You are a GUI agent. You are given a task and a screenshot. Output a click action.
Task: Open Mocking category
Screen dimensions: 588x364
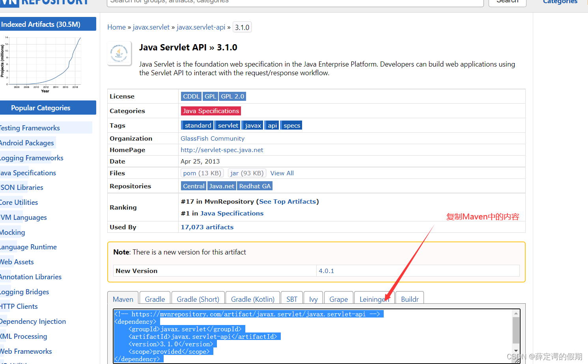[x=13, y=232]
